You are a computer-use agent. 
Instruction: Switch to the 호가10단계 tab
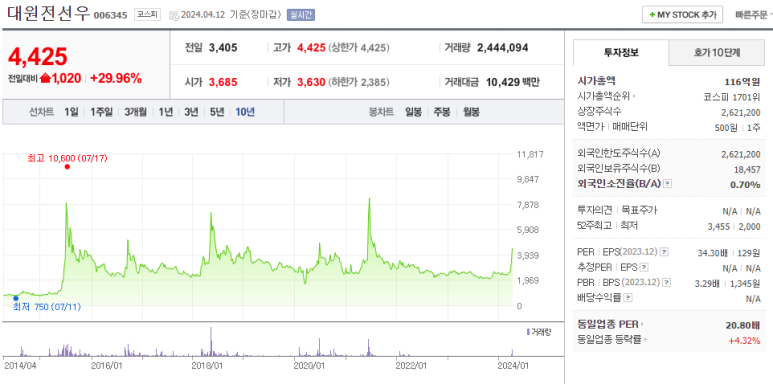point(716,53)
